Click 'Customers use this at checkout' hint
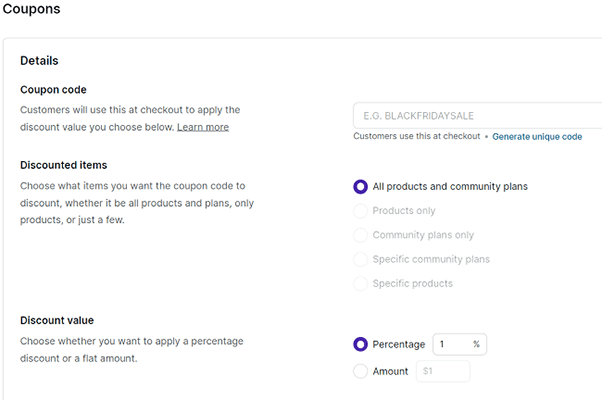 click(x=417, y=136)
